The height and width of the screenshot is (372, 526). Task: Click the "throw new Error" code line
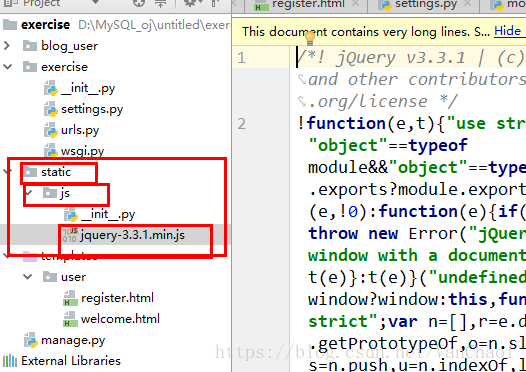[417, 233]
